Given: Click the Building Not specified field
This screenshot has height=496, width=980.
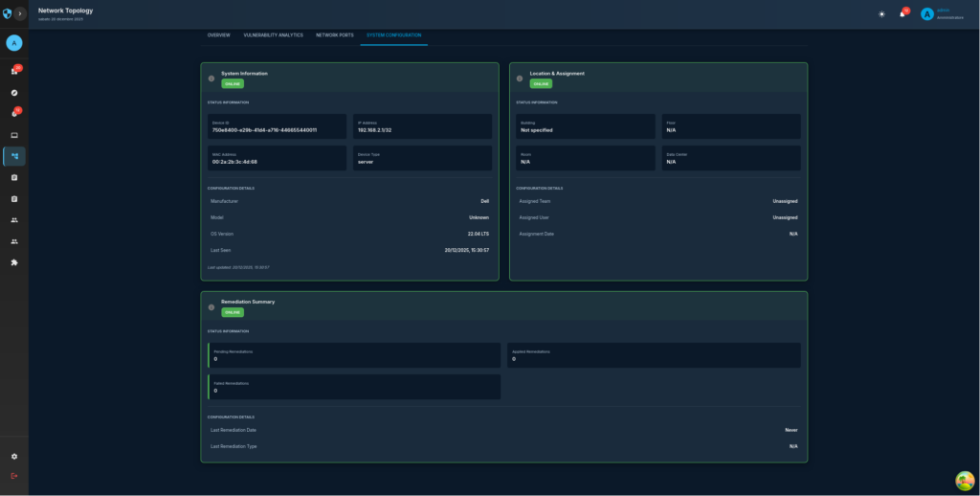Looking at the screenshot, I should [x=586, y=126].
